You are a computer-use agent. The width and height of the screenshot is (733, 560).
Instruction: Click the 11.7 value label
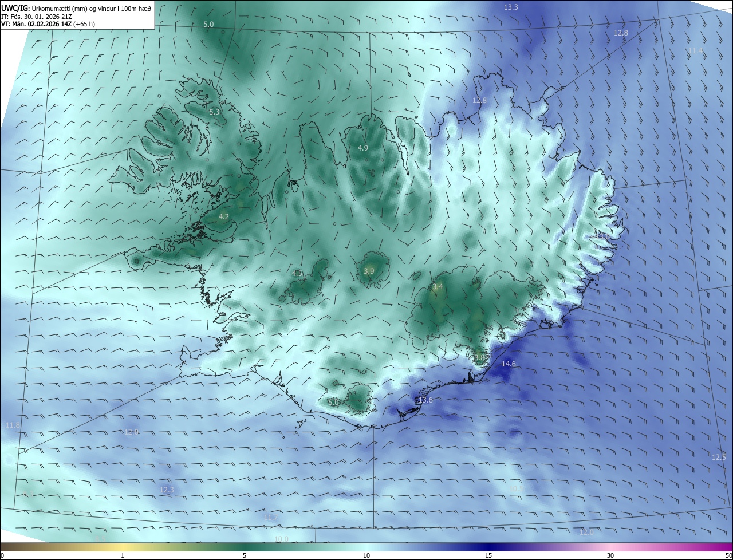[271, 518]
